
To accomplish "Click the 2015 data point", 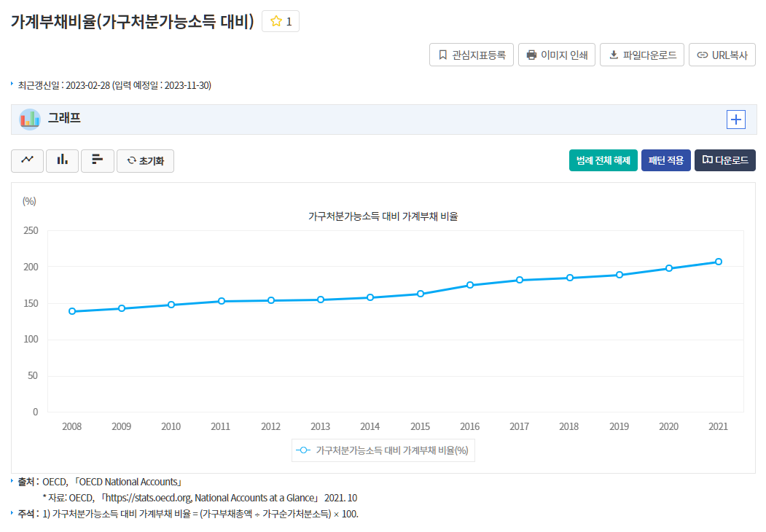I will (x=420, y=294).
